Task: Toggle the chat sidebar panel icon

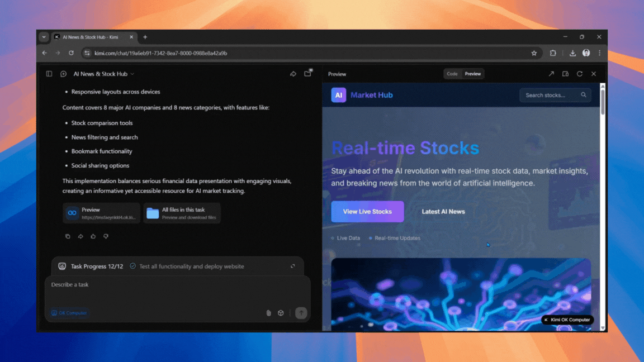Action: [49, 74]
